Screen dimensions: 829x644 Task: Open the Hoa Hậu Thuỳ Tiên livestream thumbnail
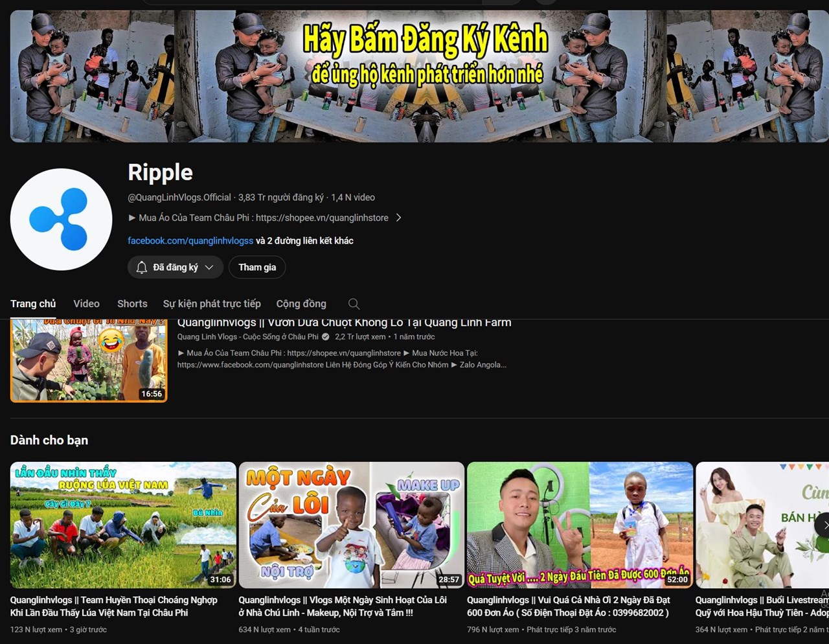point(764,525)
